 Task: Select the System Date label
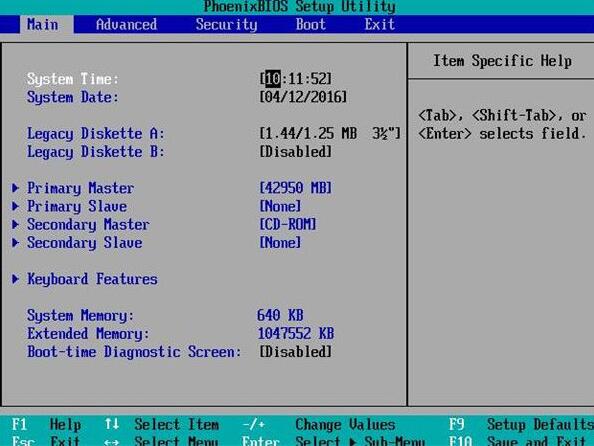[73, 97]
